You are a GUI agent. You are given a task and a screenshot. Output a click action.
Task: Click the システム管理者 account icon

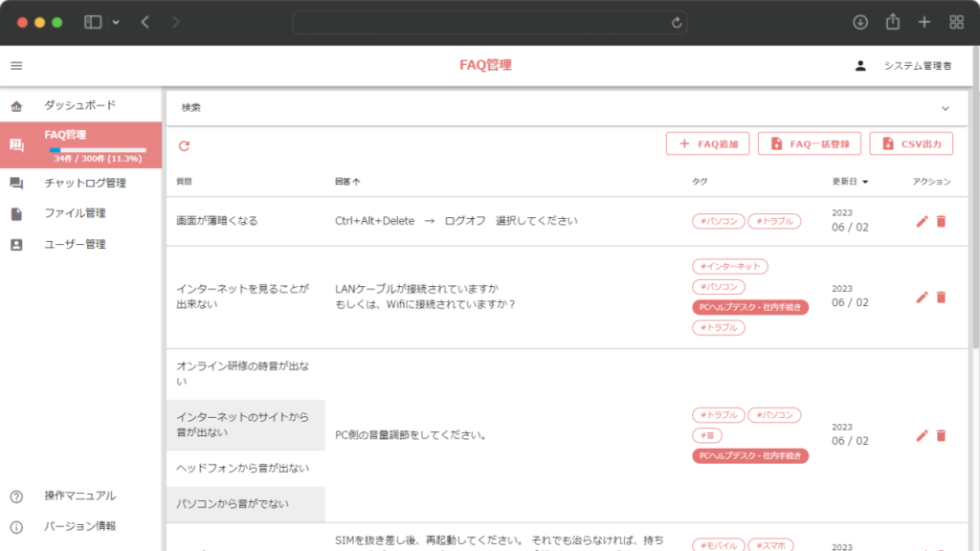[x=863, y=66]
